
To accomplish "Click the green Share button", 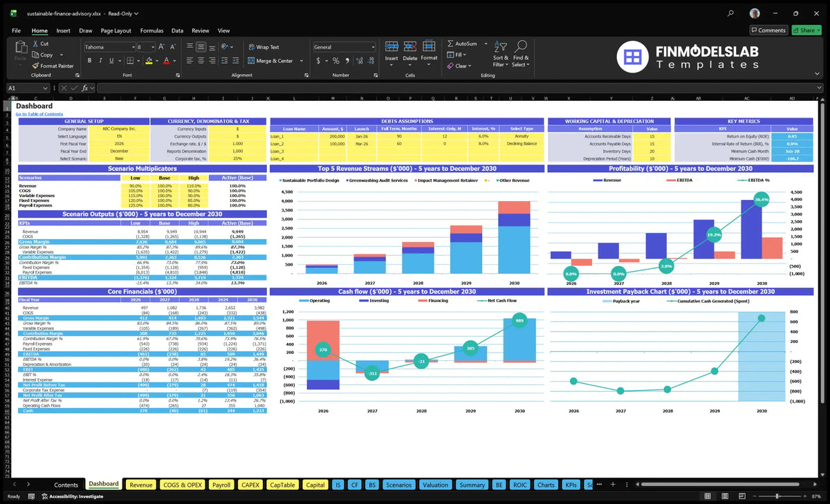I will click(806, 30).
